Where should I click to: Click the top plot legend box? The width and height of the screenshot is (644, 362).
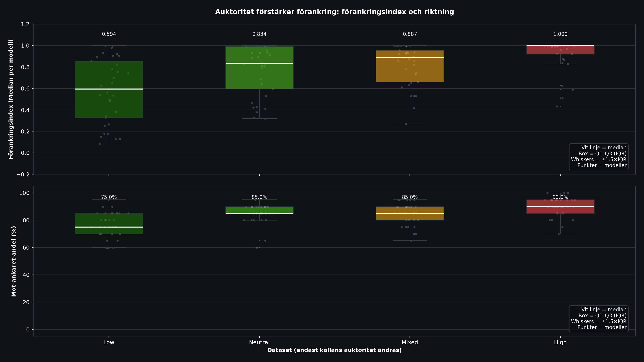tap(598, 157)
